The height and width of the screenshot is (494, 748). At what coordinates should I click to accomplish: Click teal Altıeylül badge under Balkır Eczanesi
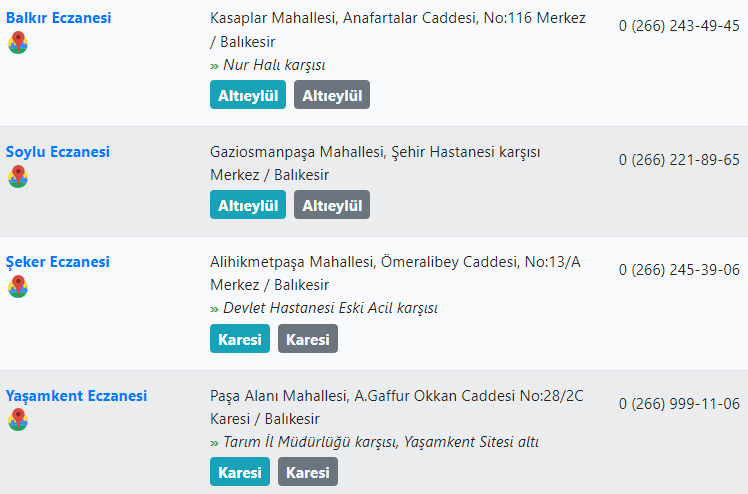click(248, 94)
